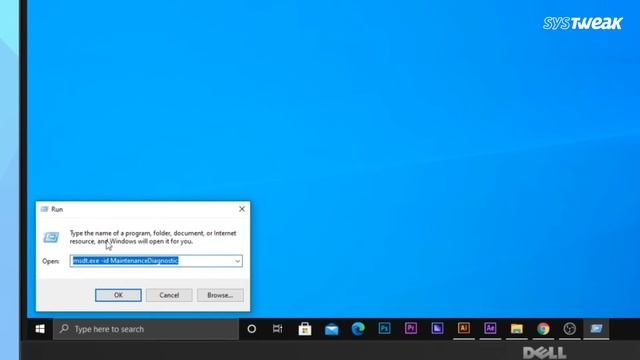
Task: Switch to Adobe Illustrator on taskbar
Action: tap(464, 329)
